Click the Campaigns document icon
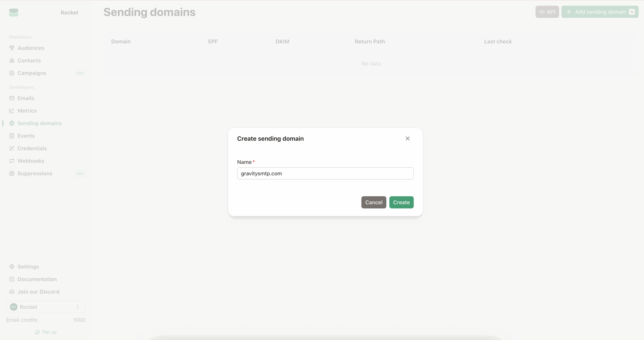 pos(12,73)
